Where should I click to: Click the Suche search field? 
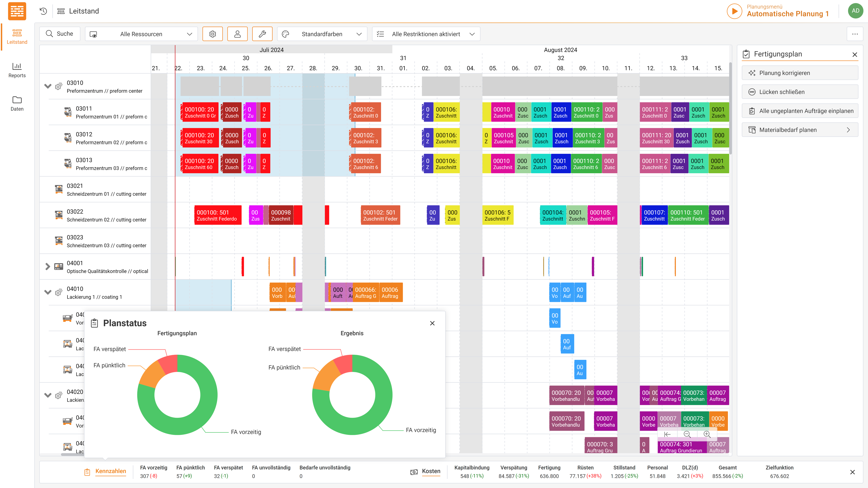pos(60,34)
